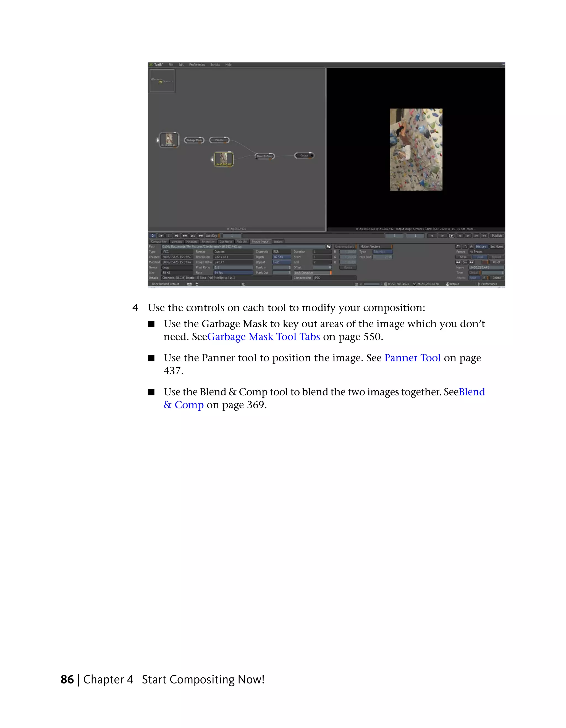Click the Reset button
Screen dimensions: 566x728
pos(497,262)
